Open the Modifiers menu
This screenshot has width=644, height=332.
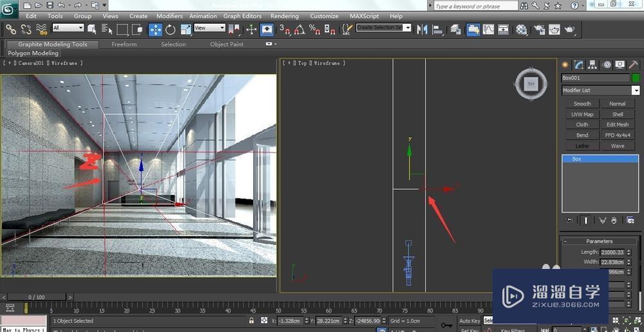(169, 16)
